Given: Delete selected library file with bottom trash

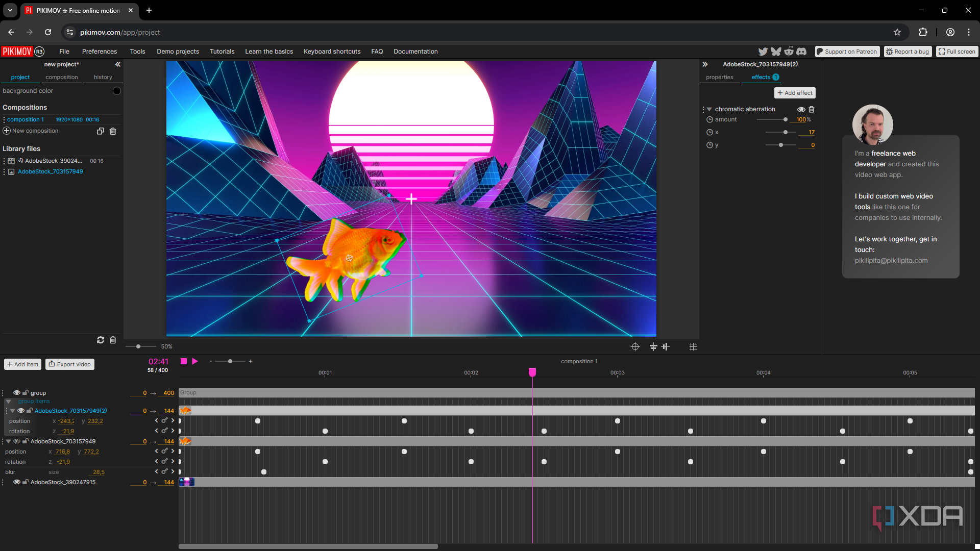Looking at the screenshot, I should point(113,340).
